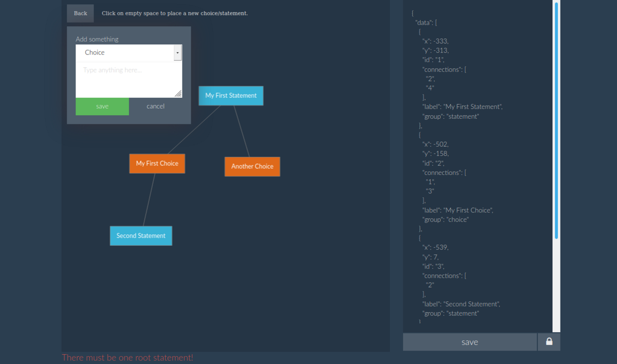Image resolution: width=617 pixels, height=364 pixels.
Task: Click save below the JSON data panel
Action: (469, 341)
